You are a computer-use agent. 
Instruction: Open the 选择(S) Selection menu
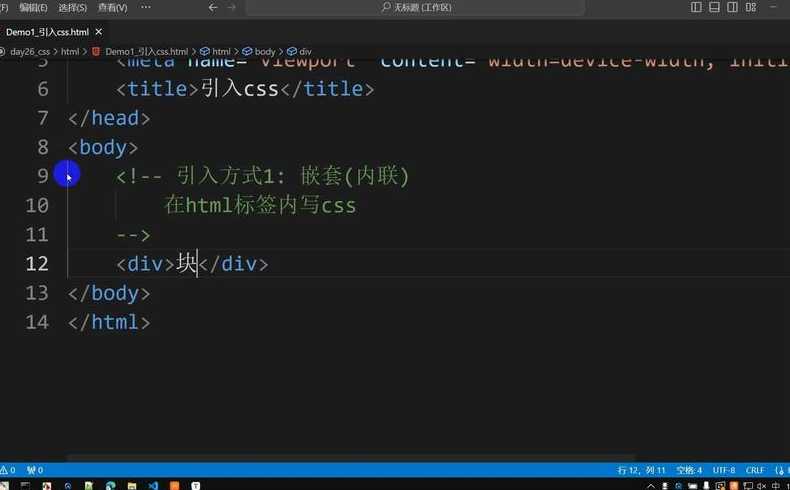73,8
